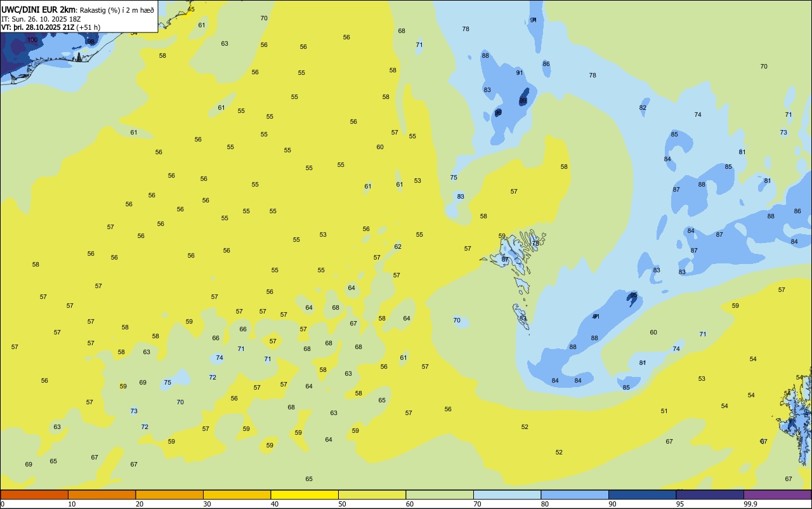Click the 51 humidity value on the map
The width and height of the screenshot is (812, 509).
click(x=664, y=411)
